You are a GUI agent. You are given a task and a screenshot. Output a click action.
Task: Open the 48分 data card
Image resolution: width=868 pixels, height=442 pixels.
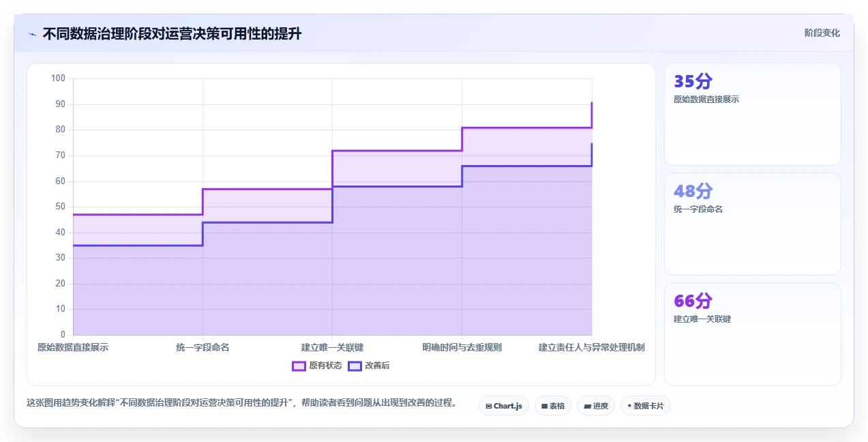tap(753, 224)
